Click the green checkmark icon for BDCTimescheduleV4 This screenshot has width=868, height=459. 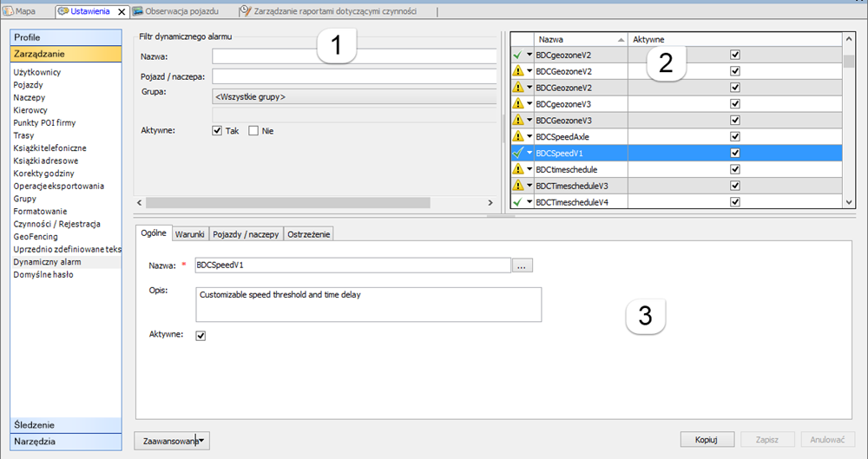pyautogui.click(x=518, y=203)
